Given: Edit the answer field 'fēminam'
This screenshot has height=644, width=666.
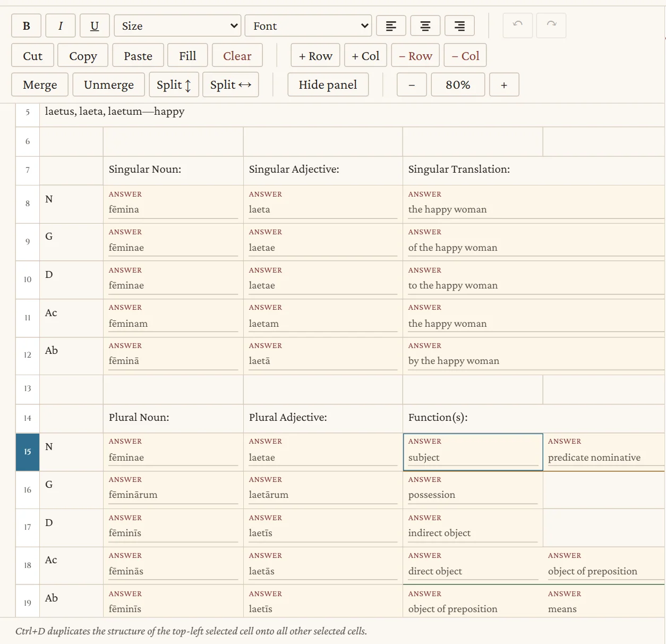Looking at the screenshot, I should [173, 324].
